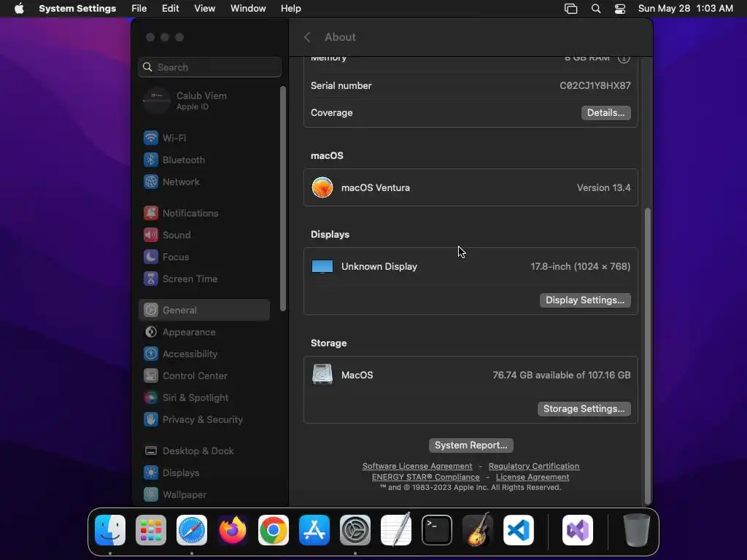Screen dimensions: 747x560
Task: Click the date and time clock
Action: point(686,9)
